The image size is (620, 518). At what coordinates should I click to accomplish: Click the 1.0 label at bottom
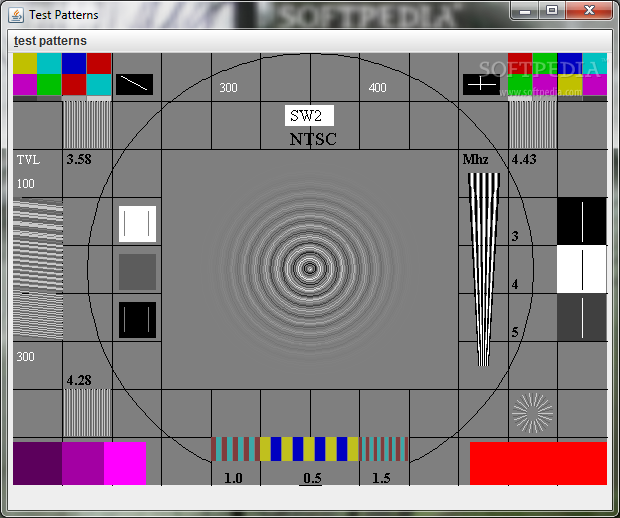point(233,478)
